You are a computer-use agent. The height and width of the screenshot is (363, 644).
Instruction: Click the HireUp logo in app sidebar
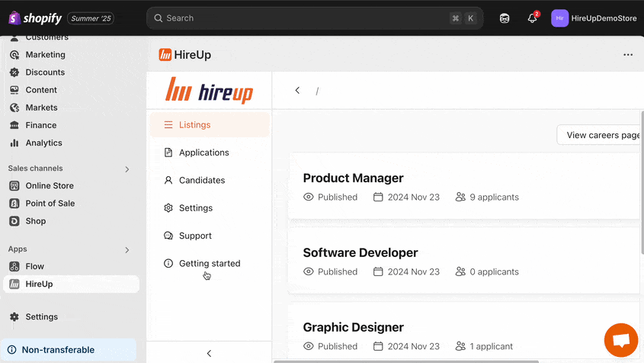click(209, 91)
